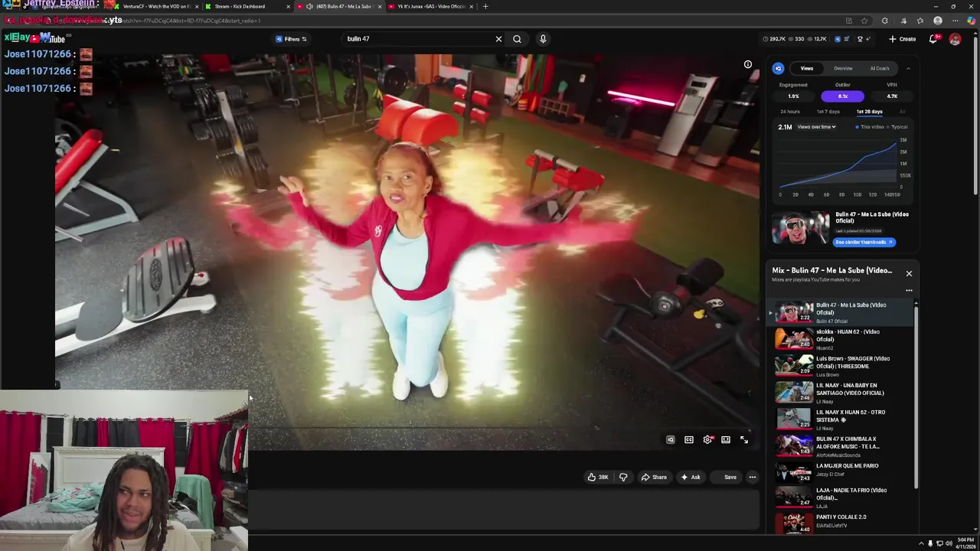Show hidden system tray icons

[921, 543]
